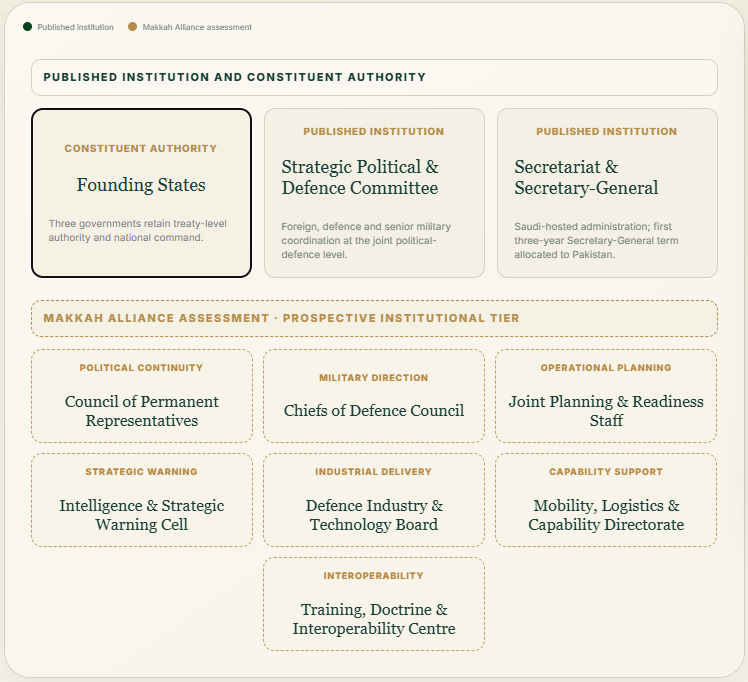748x682 pixels.
Task: Click the 'Constituent Authority' label
Action: [x=141, y=148]
